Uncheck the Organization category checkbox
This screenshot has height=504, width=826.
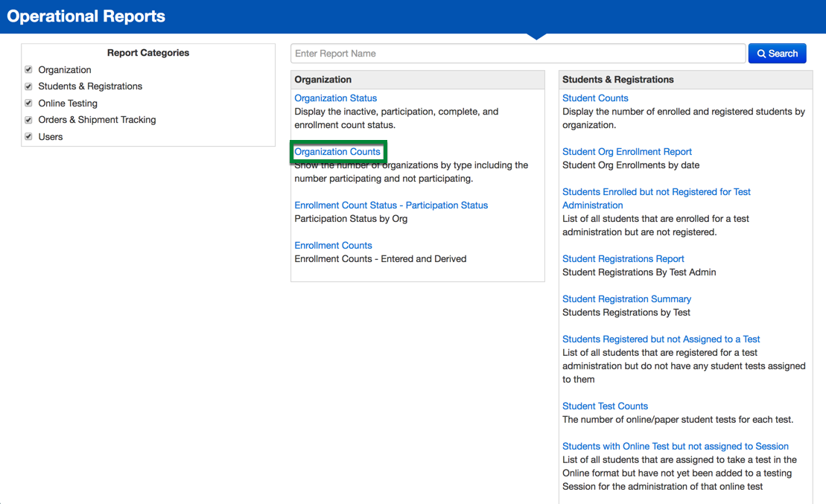pos(29,69)
